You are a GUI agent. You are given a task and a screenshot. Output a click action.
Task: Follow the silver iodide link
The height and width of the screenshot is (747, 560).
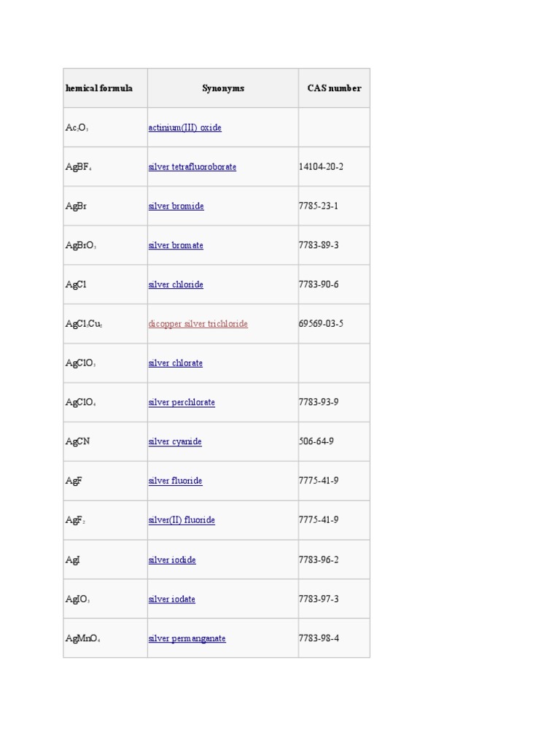[172, 560]
